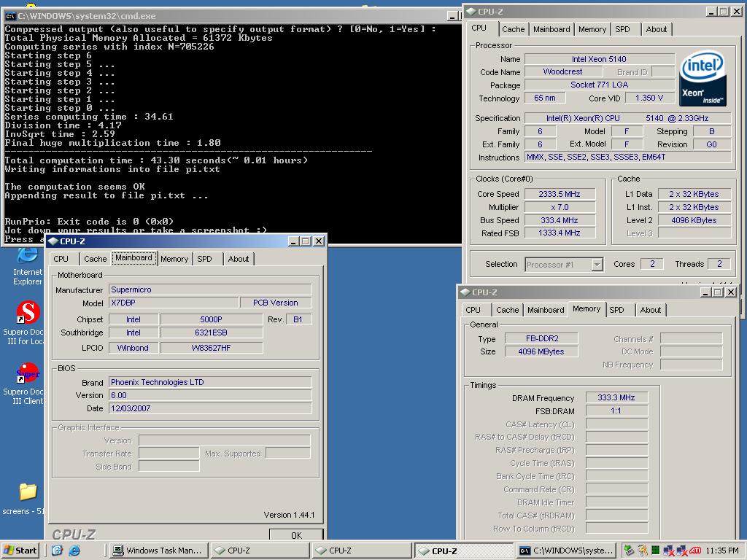Click the DRAM Frequency 333.3 MHz value
Image resolution: width=747 pixels, height=560 pixels.
pyautogui.click(x=616, y=397)
